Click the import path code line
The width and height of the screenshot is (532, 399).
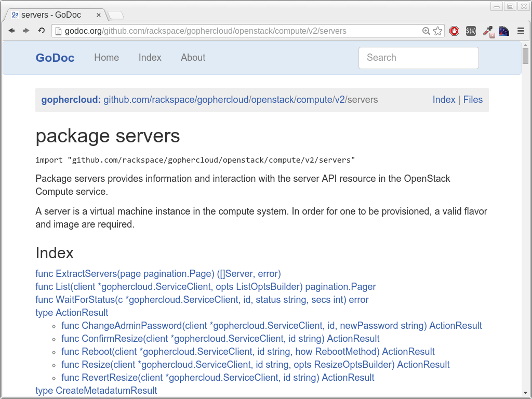click(x=195, y=160)
